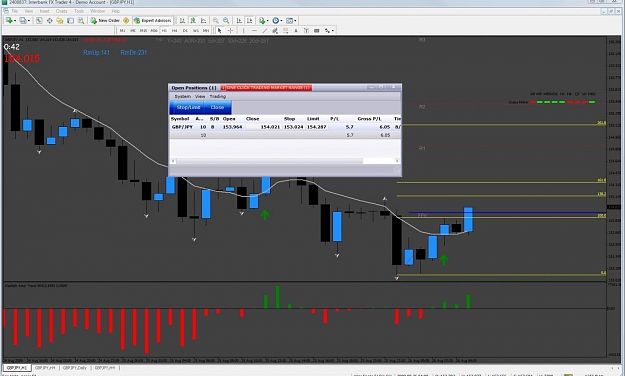Viewport: 625px width, 376px height.
Task: Select the H4 timeframe button
Action: (175, 30)
